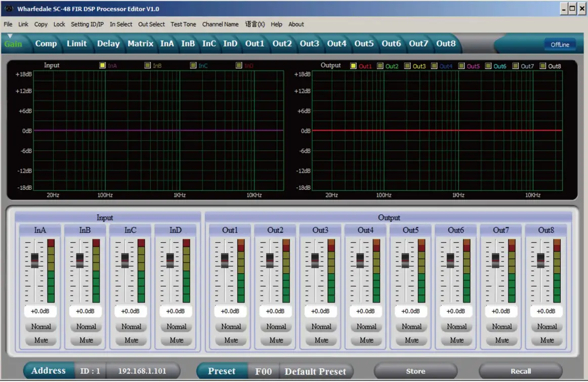Screen dimensions: 588x382
Task: Open the Delay tab
Action: 108,44
